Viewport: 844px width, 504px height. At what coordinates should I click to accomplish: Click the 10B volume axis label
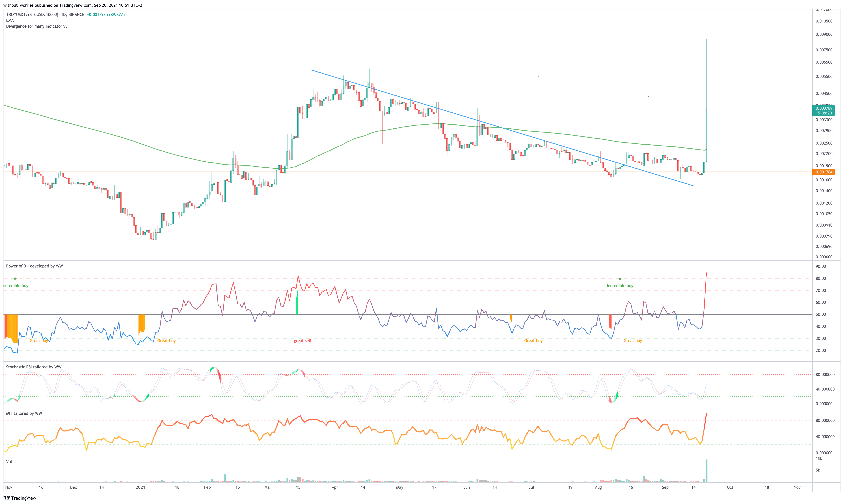pos(819,458)
